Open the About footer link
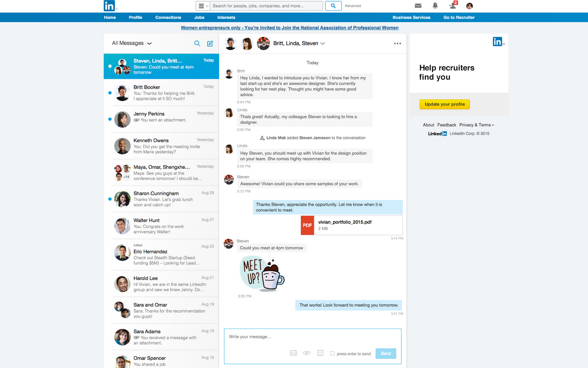This screenshot has width=588, height=368. 429,125
